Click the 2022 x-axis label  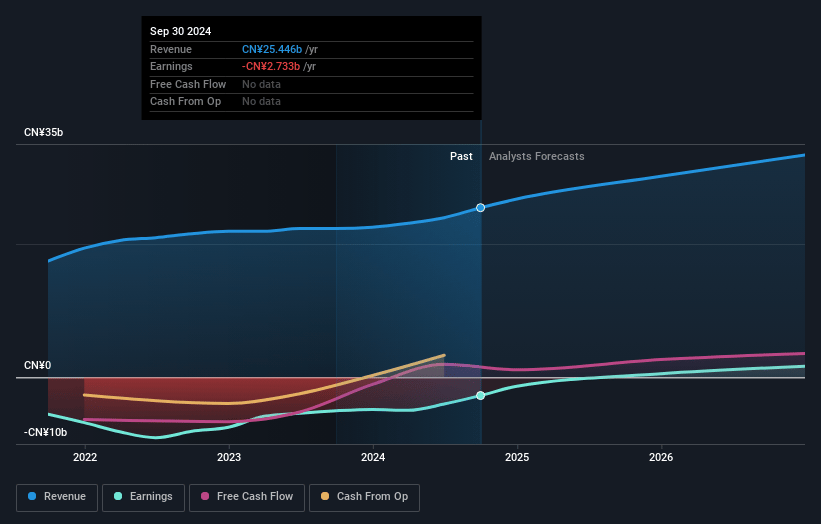pos(85,457)
